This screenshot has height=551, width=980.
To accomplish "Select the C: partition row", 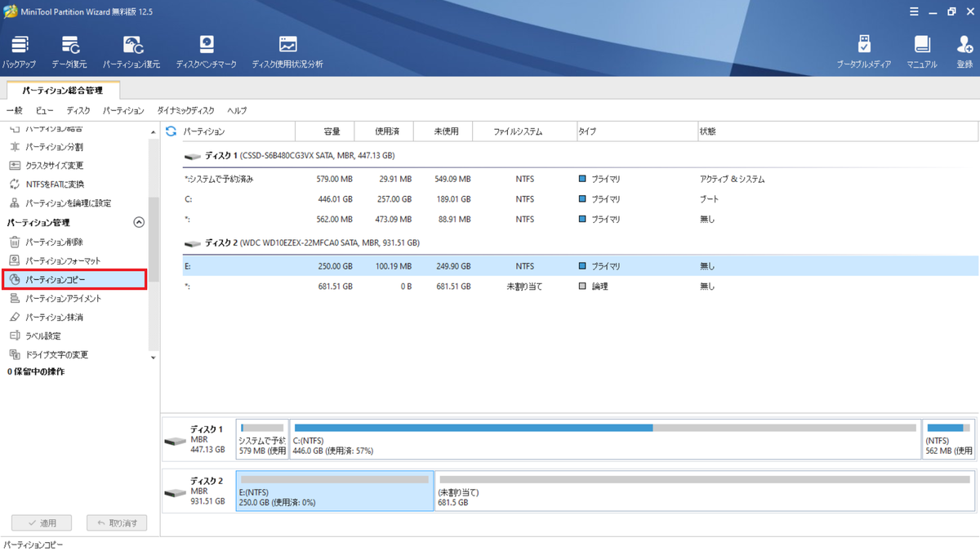I will pos(580,199).
